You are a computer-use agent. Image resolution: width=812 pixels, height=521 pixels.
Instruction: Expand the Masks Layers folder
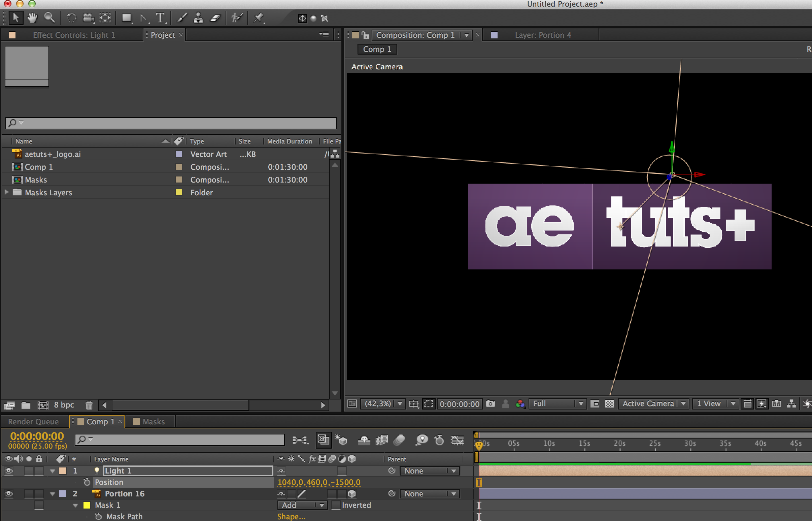pyautogui.click(x=6, y=192)
